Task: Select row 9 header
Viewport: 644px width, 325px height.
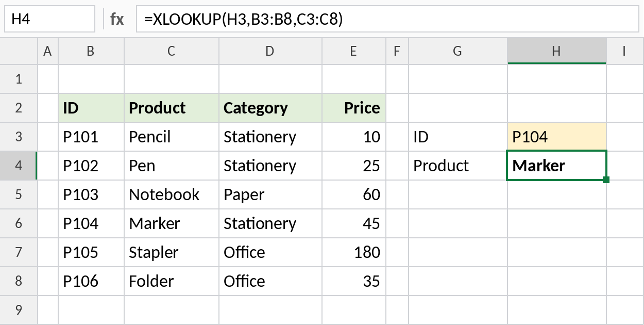Action: [19, 310]
